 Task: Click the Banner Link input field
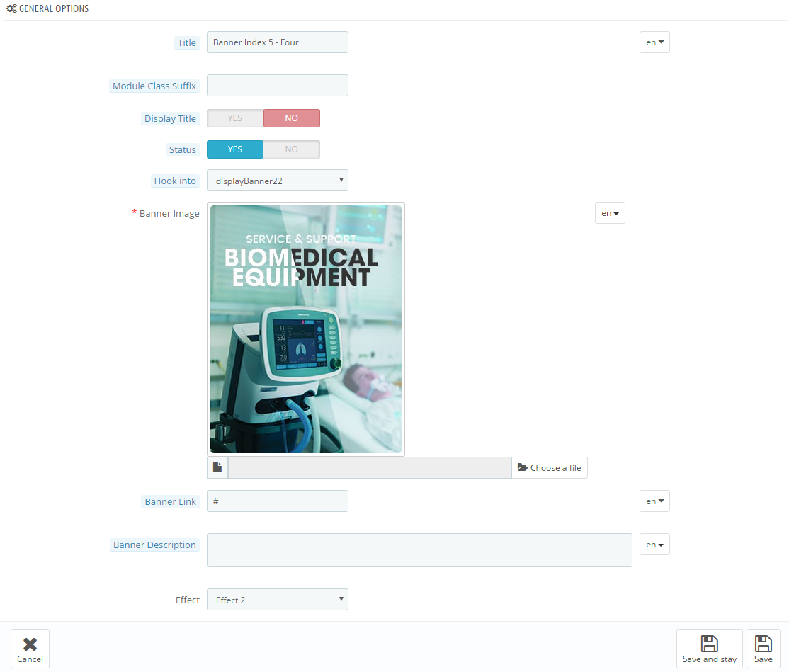pyautogui.click(x=277, y=501)
